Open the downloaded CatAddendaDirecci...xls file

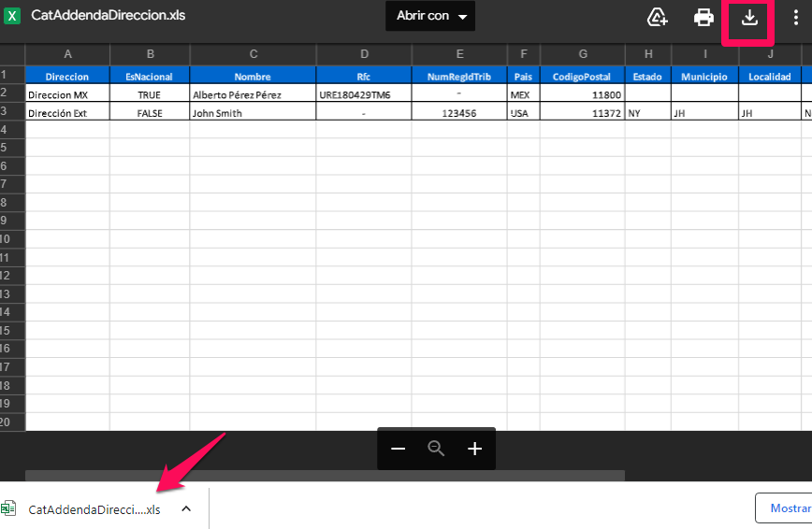(94, 509)
